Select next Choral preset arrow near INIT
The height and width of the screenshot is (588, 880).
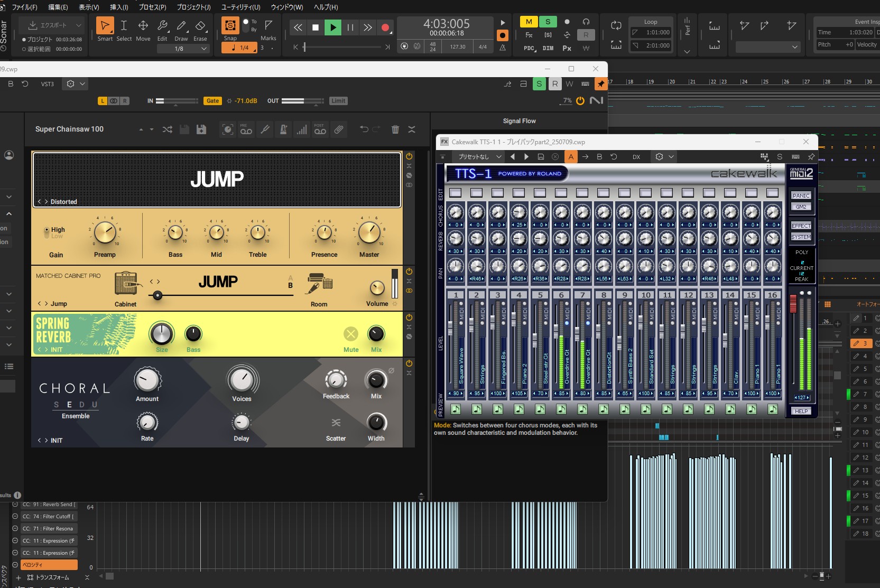pos(45,441)
